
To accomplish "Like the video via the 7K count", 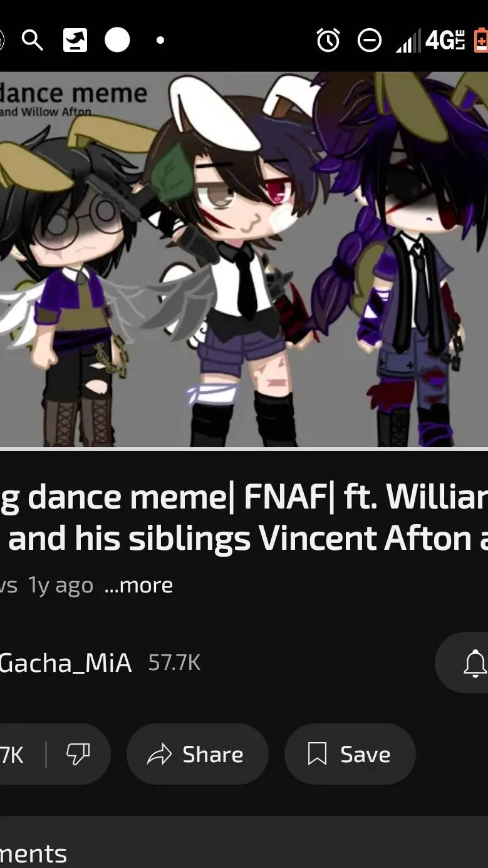I will coord(13,755).
